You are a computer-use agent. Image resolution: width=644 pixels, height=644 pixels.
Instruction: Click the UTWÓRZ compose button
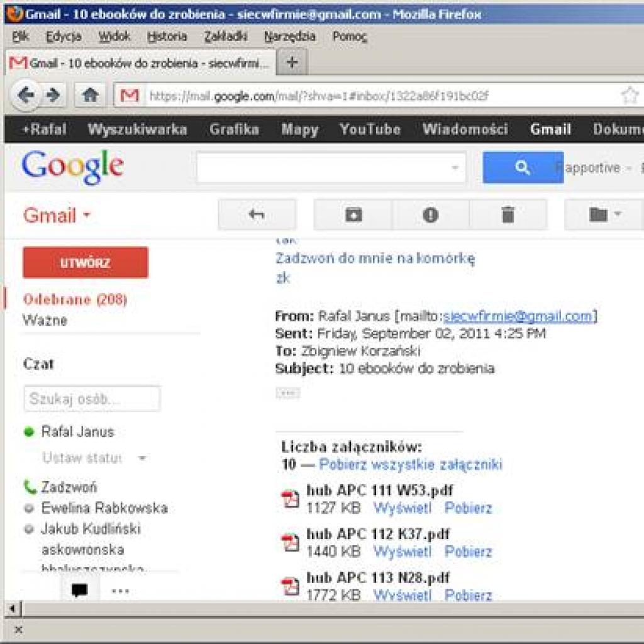tap(86, 262)
